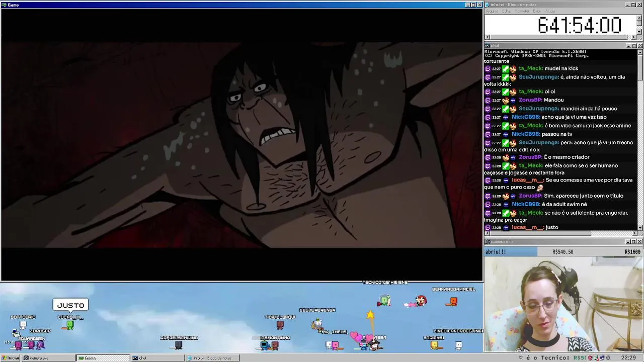The width and height of the screenshot is (644, 362).
Task: Click the chat window console icon
Action: (488, 46)
